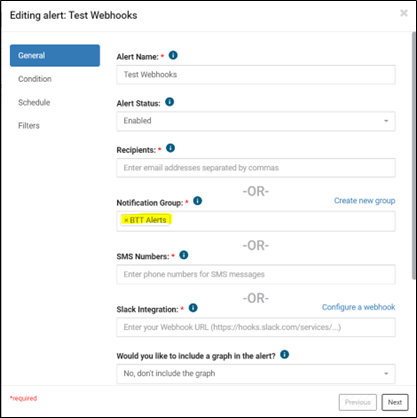Remove BTT Alerts tag with the x
Viewport: 417px width, 418px height.
[126, 220]
